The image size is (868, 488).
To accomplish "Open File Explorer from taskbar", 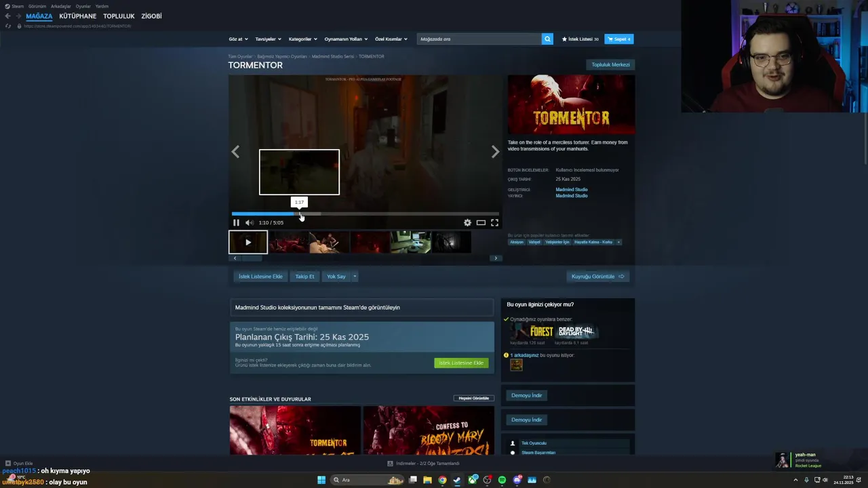I will coord(427,480).
